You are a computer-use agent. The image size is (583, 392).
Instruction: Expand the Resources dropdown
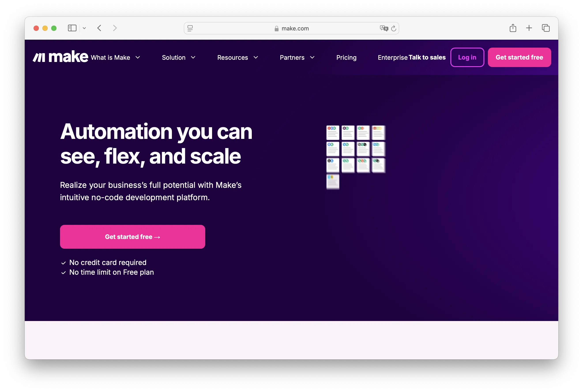pos(237,58)
